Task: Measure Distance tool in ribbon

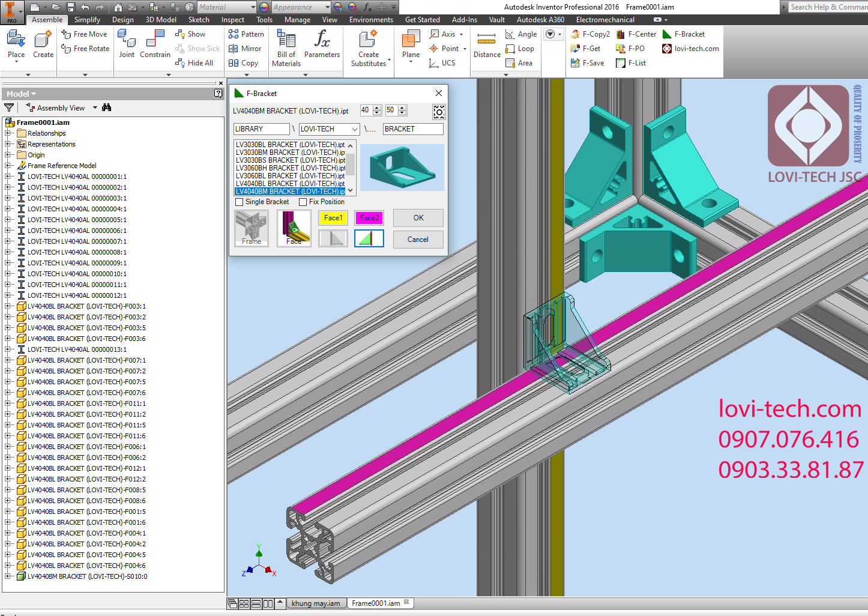Action: (487, 44)
